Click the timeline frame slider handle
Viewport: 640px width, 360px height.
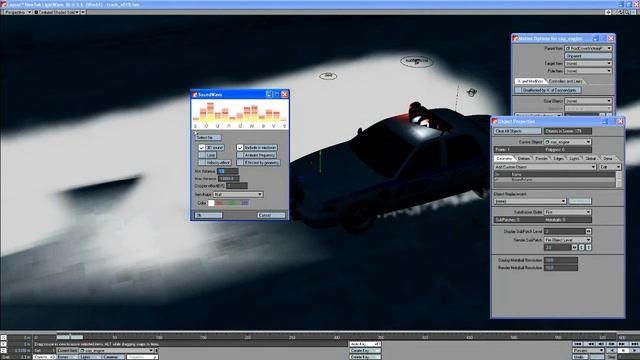click(70, 337)
